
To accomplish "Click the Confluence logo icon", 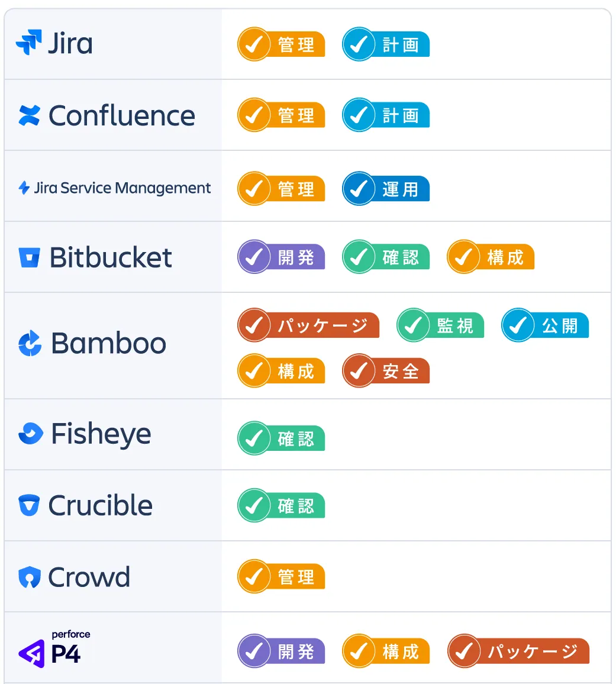I will tap(29, 115).
